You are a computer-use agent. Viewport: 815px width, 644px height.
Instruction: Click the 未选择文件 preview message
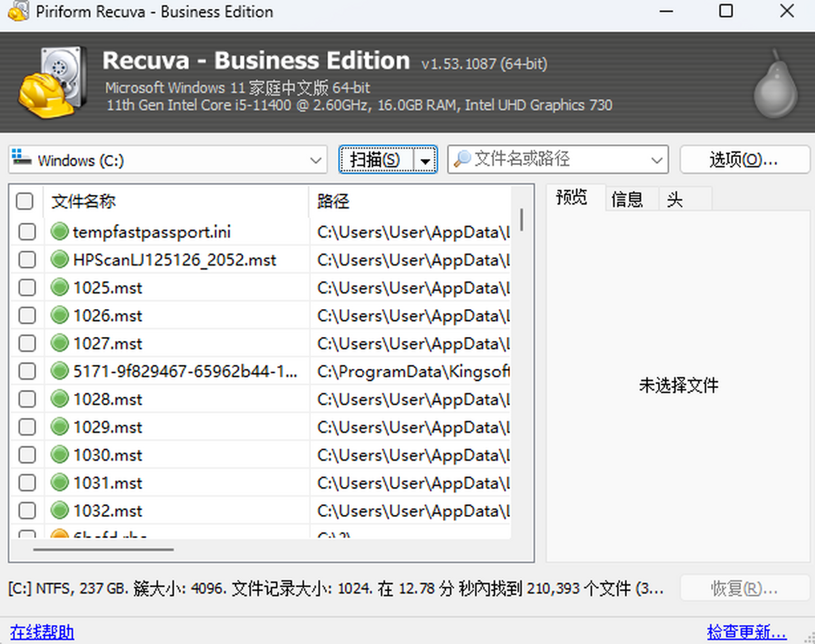pyautogui.click(x=678, y=386)
